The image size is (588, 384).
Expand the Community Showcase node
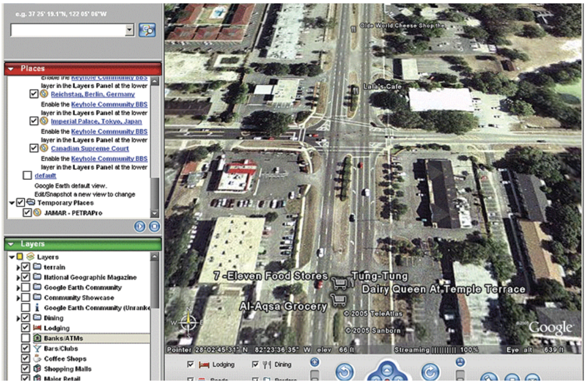[x=18, y=298]
